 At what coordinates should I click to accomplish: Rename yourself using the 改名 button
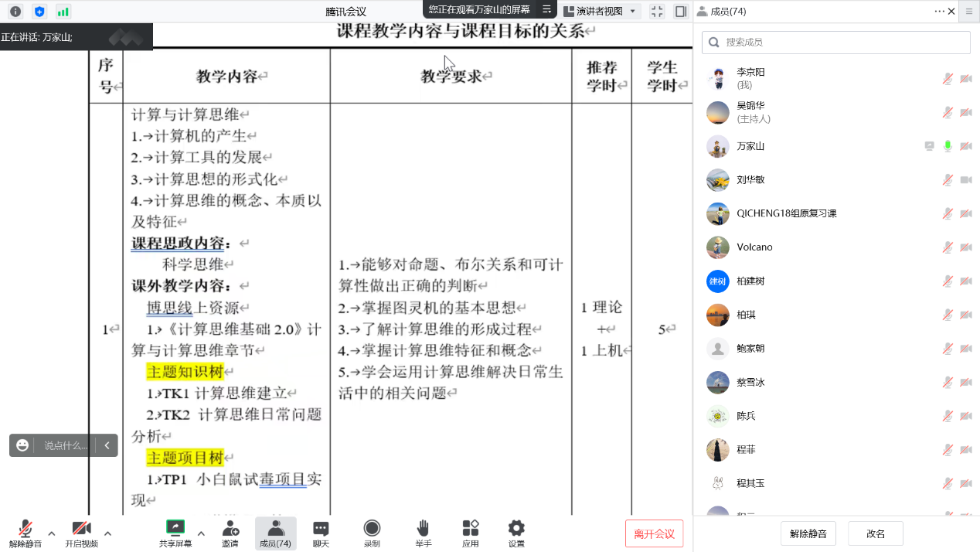click(875, 533)
